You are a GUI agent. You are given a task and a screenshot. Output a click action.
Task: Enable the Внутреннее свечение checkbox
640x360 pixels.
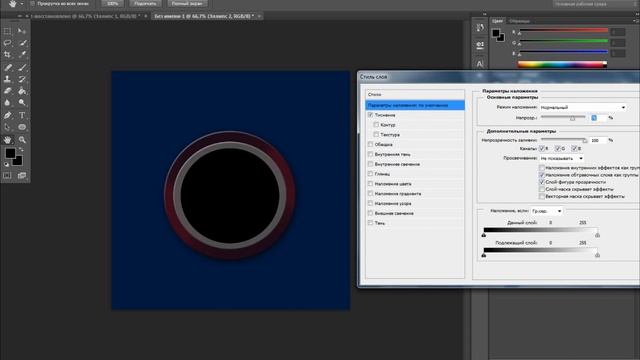370,164
